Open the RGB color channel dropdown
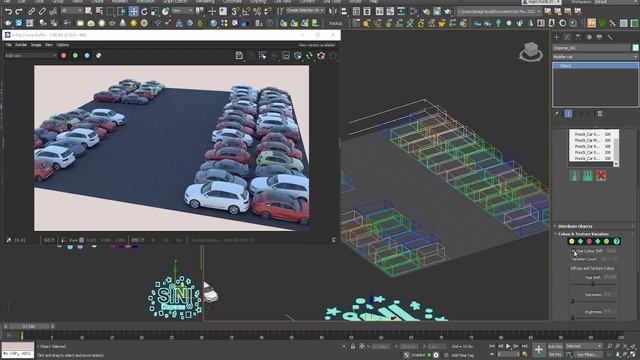The width and height of the screenshot is (640, 360). [31, 56]
